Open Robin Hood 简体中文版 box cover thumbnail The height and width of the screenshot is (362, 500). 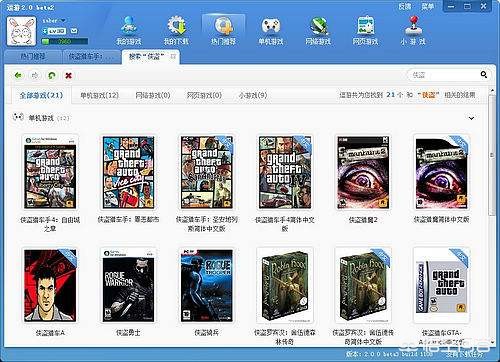363,285
